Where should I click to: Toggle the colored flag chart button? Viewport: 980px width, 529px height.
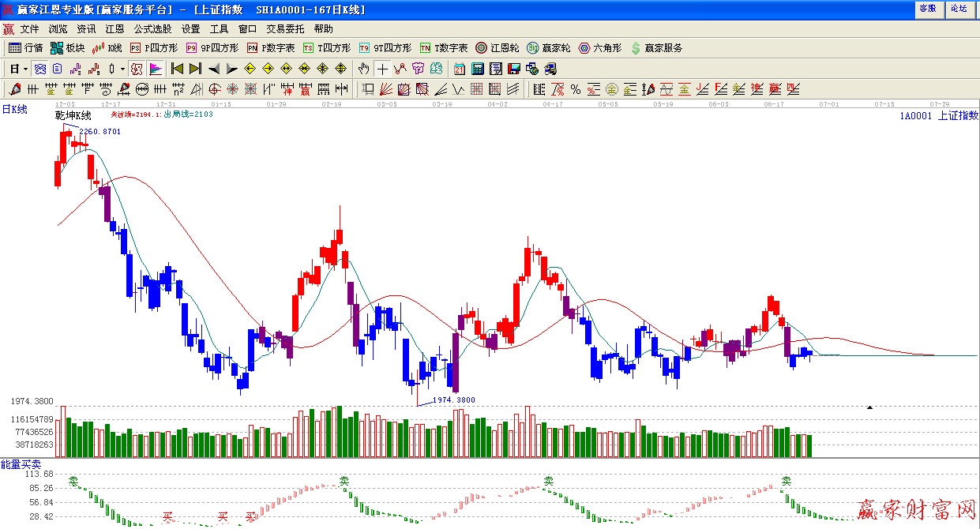coord(156,69)
